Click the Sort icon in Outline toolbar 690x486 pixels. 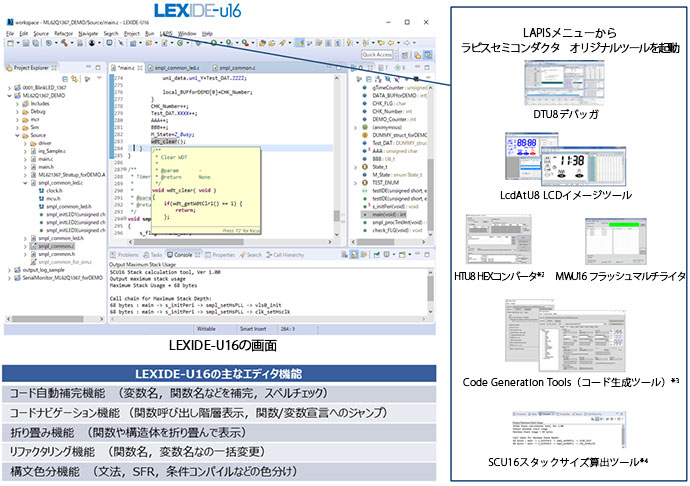click(x=378, y=79)
